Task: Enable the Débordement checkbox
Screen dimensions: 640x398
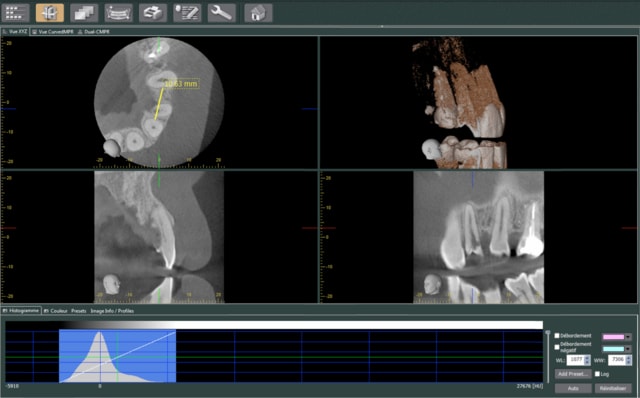Action: 557,336
